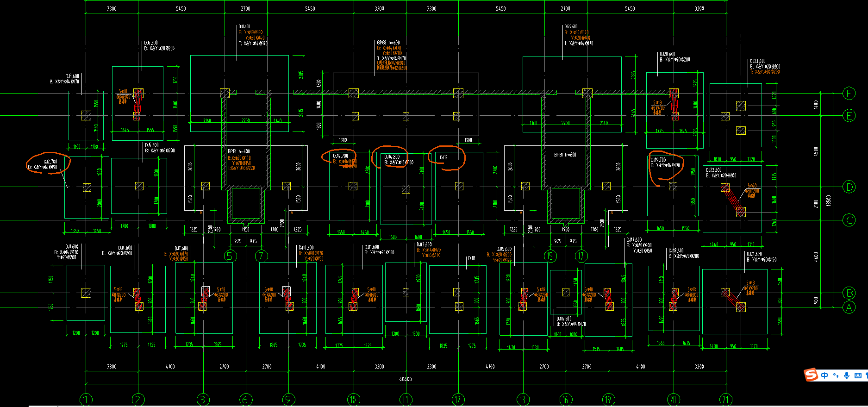Pick grid axis bubble 21 at the bottom
Viewport: 868px width, 407px height.
[x=725, y=400]
